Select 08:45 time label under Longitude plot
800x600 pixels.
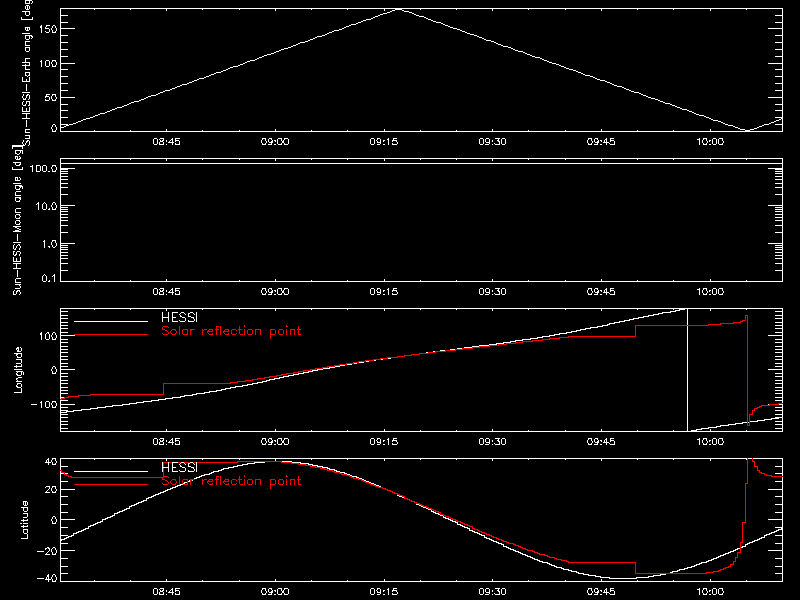[166, 441]
